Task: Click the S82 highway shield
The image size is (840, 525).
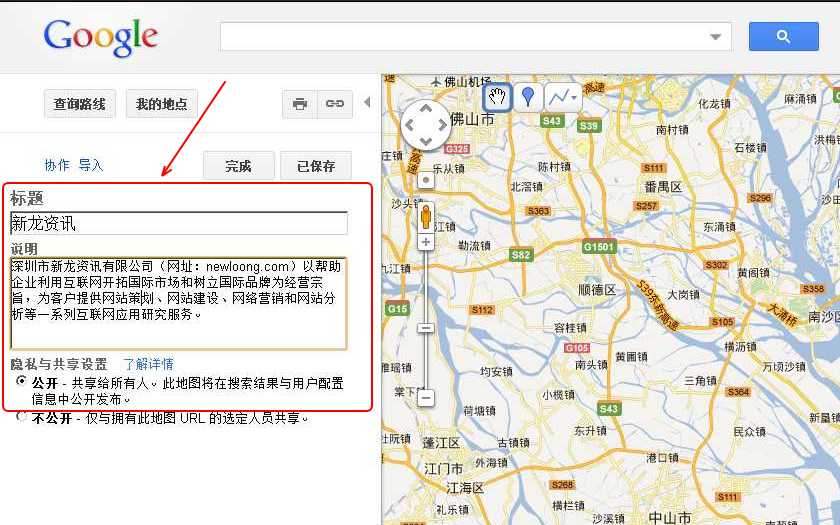Action: click(x=520, y=255)
